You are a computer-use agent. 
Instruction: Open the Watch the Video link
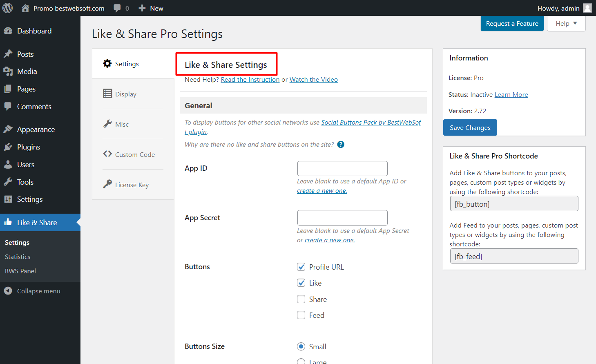[314, 79]
